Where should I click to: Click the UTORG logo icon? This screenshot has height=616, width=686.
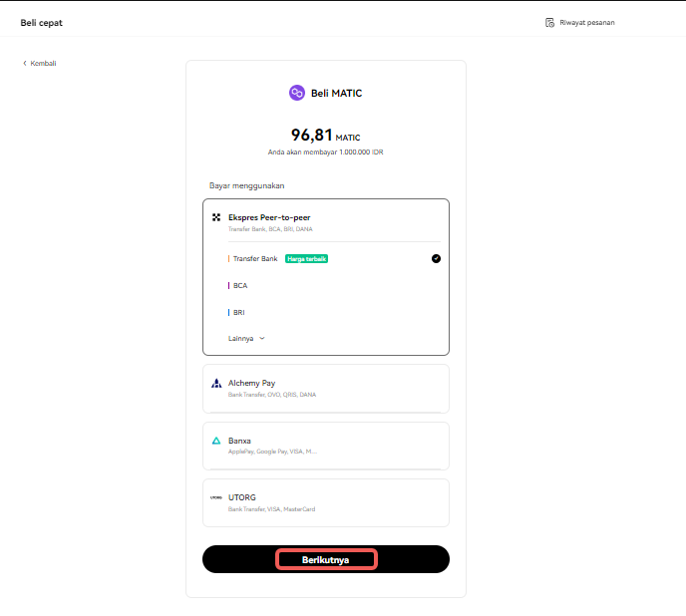(x=216, y=497)
